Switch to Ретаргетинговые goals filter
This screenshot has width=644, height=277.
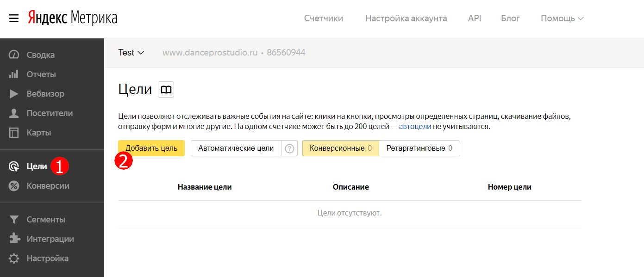[419, 148]
